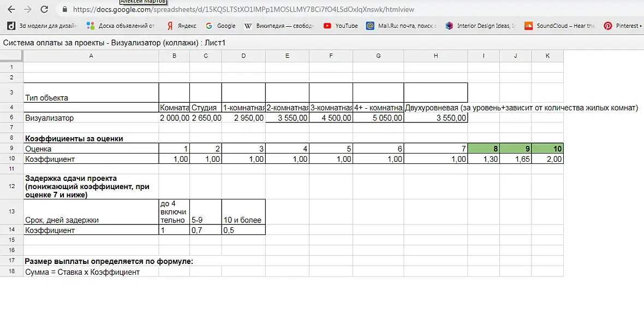Screen dimensions: 644x318
Task: Open the Pinterest bookmark
Action: [x=623, y=26]
